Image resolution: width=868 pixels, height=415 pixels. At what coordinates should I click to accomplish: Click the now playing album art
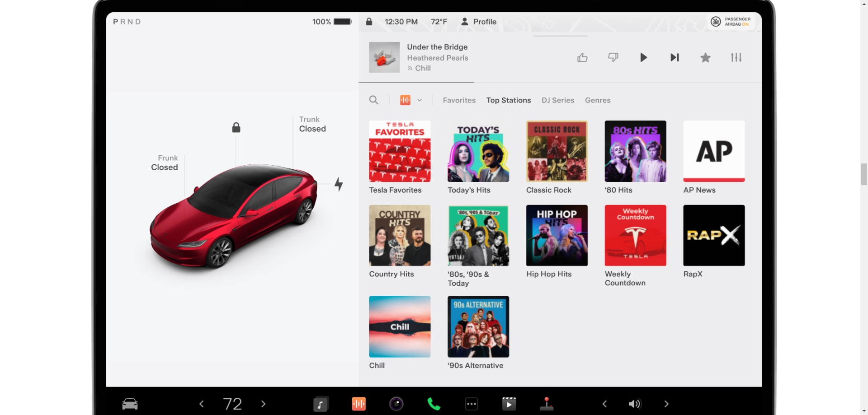(384, 57)
